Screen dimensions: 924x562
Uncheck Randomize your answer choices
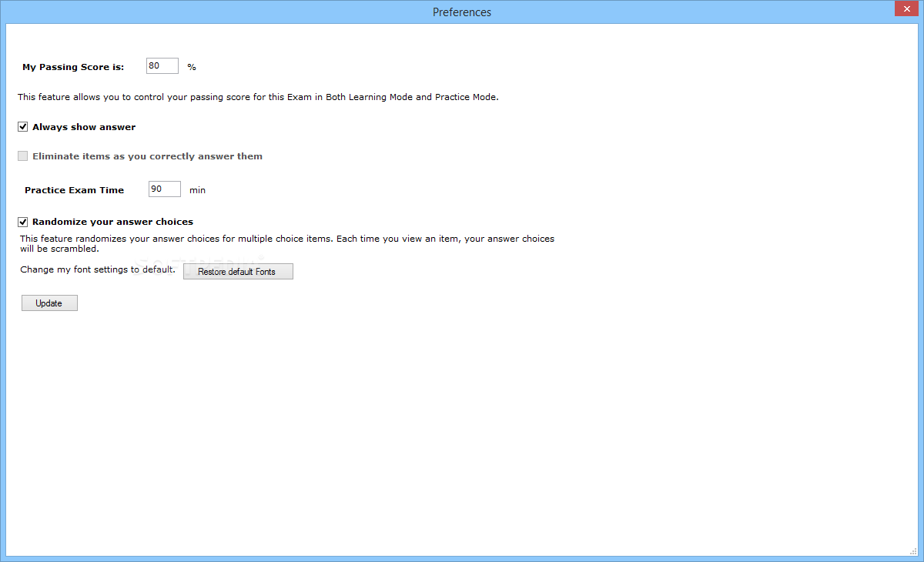click(x=23, y=222)
